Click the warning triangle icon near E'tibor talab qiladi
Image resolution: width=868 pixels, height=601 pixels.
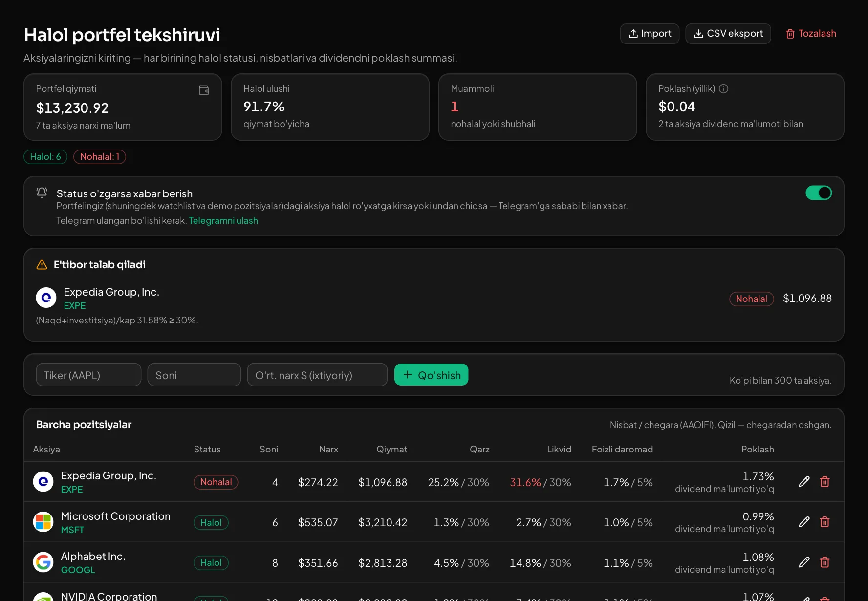point(42,265)
